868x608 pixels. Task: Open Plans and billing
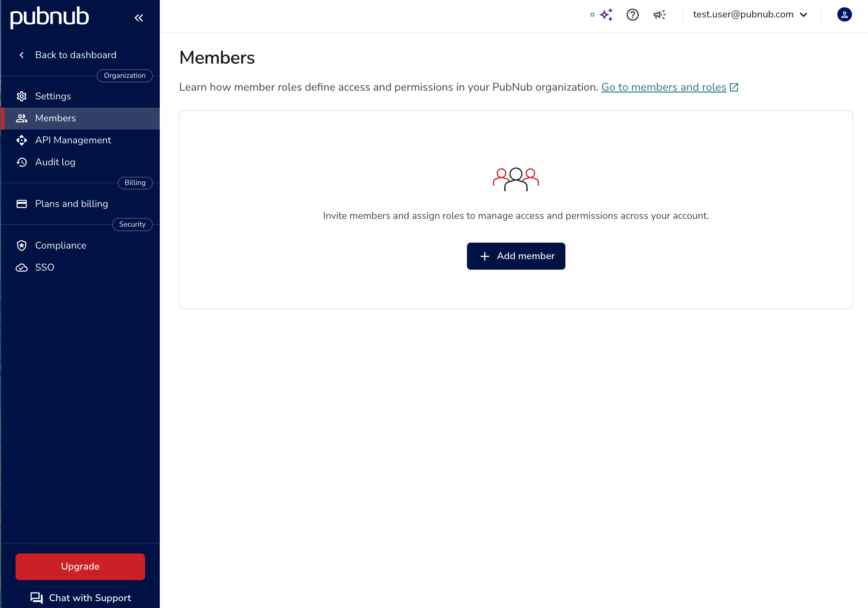81,204
